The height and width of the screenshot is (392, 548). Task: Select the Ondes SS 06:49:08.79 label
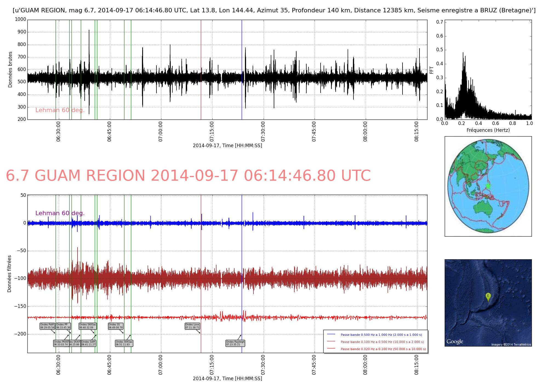click(116, 326)
